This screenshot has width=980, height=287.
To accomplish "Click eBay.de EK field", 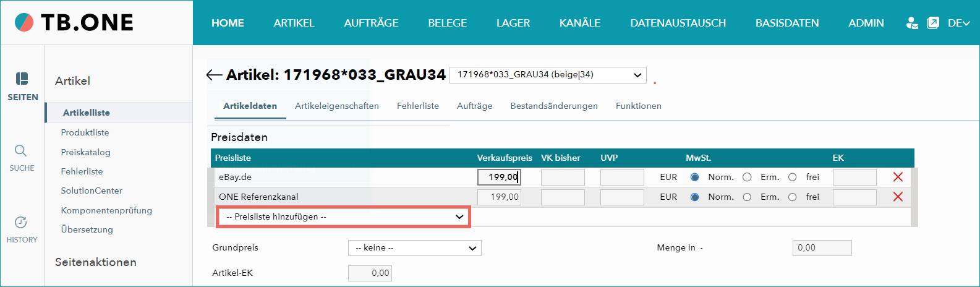I will 854,178.
